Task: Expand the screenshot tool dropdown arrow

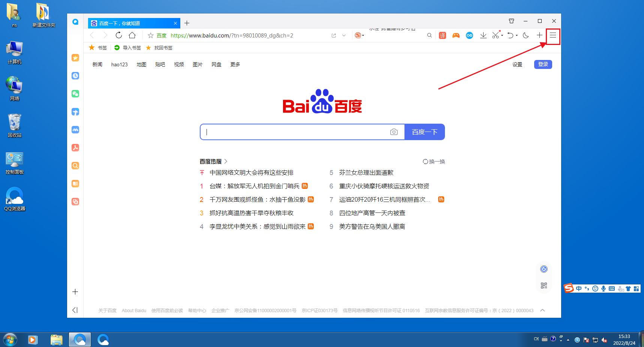Action: point(502,36)
